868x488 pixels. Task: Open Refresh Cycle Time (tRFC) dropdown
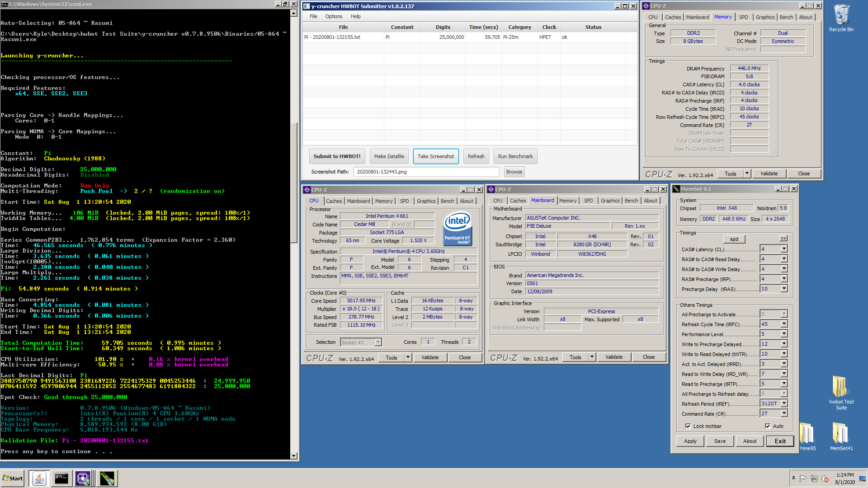click(x=784, y=324)
